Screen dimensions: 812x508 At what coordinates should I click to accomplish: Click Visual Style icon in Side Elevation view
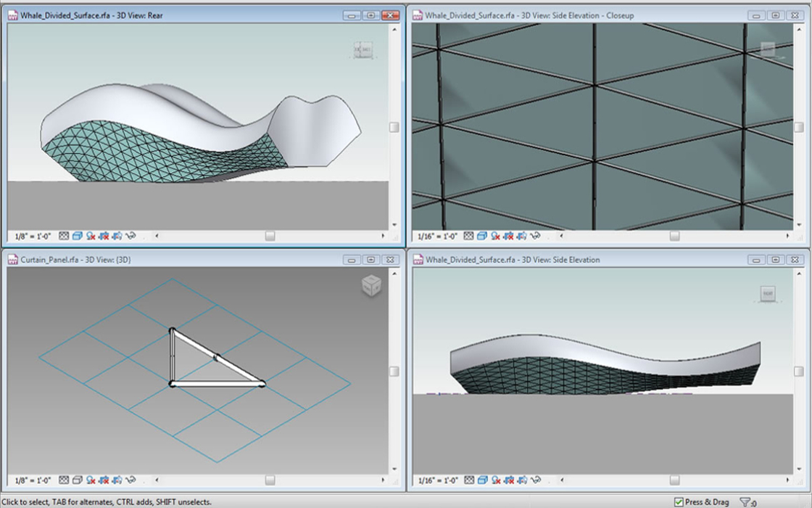point(482,480)
